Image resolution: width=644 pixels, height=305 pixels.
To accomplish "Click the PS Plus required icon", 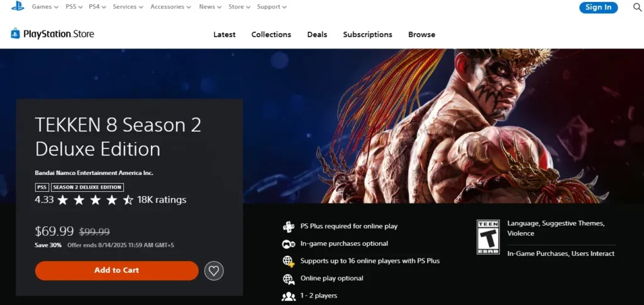I will (x=289, y=226).
